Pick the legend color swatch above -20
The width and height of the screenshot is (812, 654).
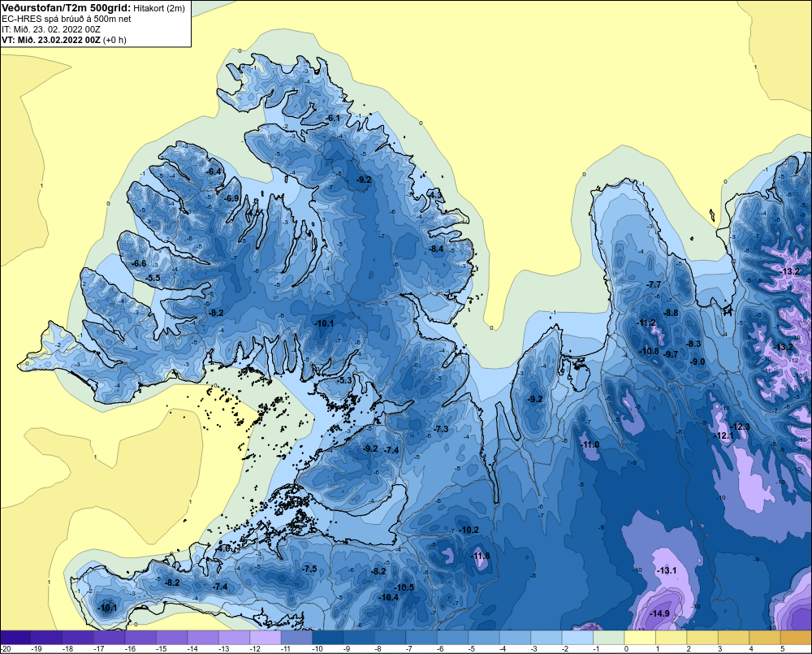[x=15, y=638]
